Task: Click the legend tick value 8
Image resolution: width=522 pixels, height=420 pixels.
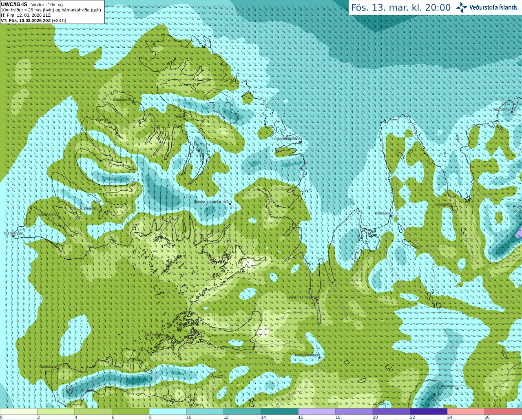Action: pyautogui.click(x=150, y=417)
